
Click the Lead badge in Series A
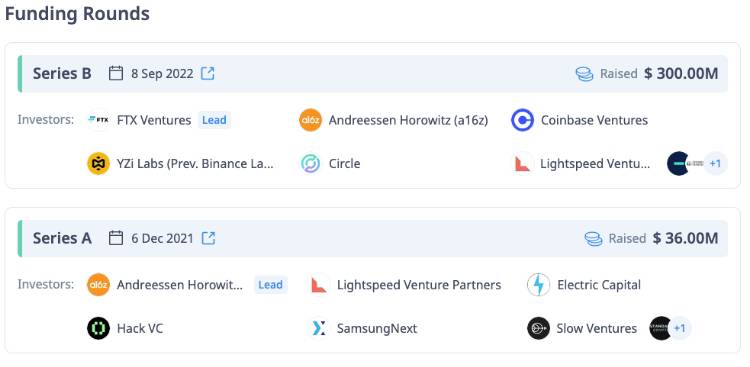tap(271, 285)
